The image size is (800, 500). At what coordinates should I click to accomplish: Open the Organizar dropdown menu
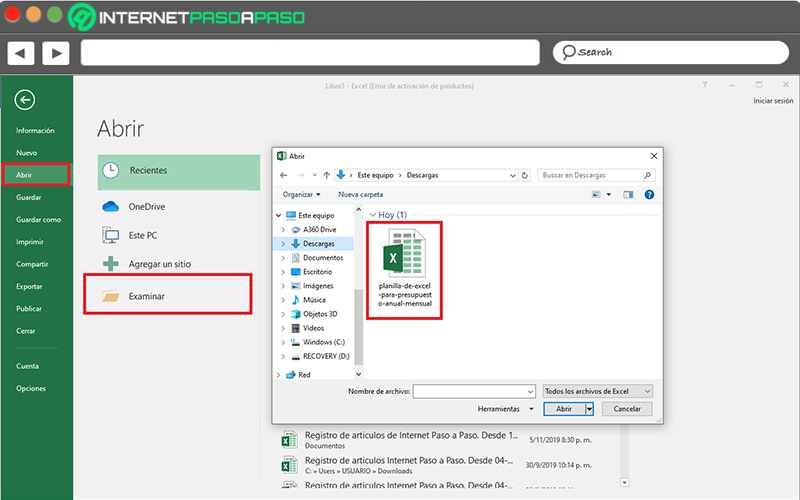tap(302, 194)
